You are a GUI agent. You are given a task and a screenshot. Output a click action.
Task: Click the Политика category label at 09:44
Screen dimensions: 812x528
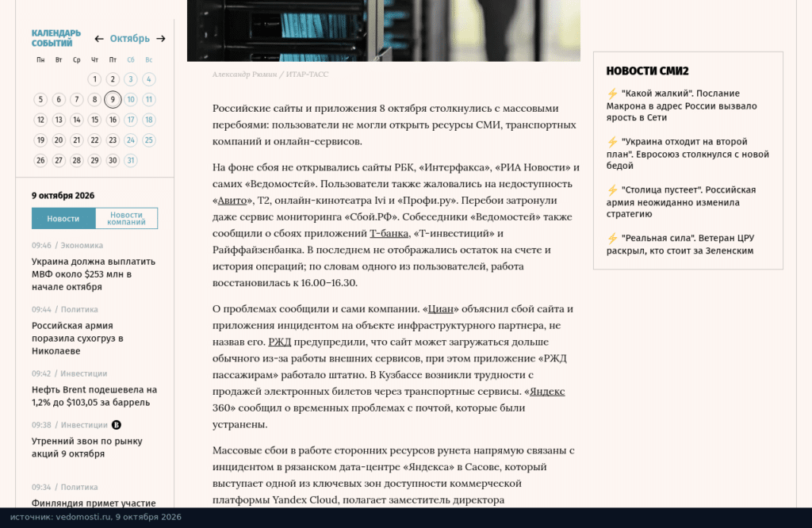click(x=79, y=309)
